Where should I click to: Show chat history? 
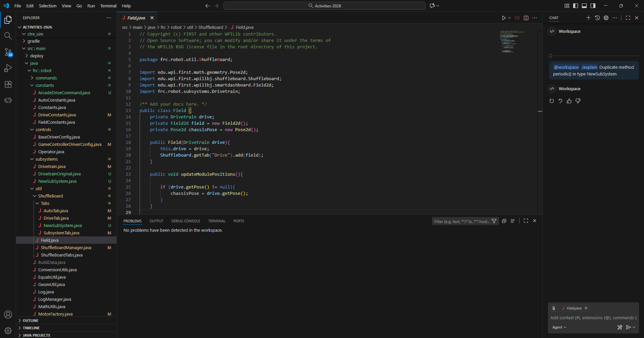[597, 18]
